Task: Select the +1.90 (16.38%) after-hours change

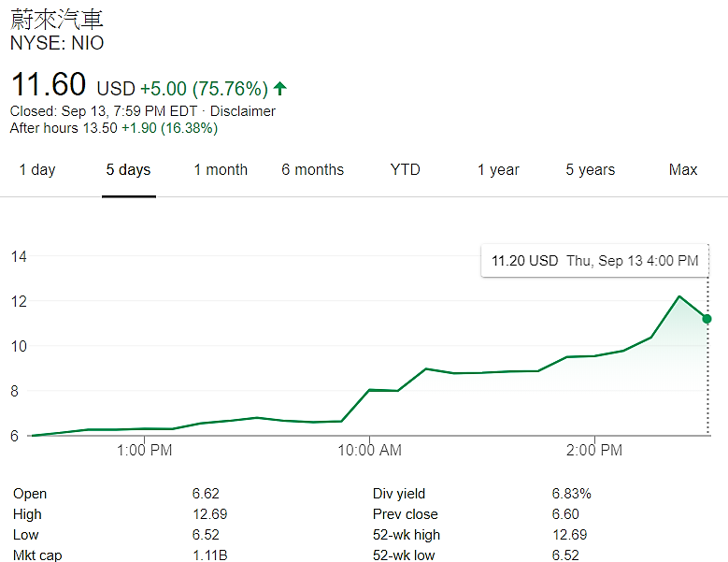Action: tap(169, 128)
